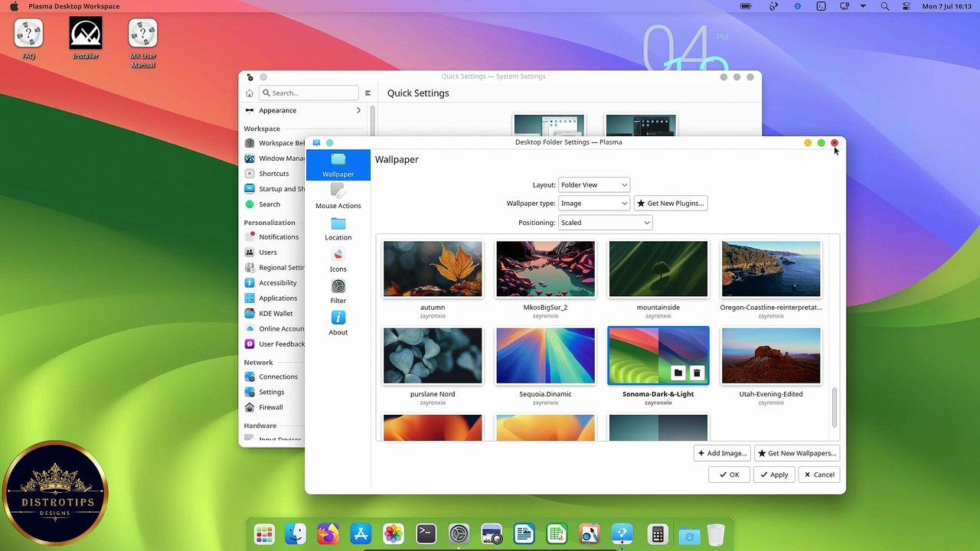
Task: Open containing folder of Sonoma-Dark-&-Light wallpaper
Action: pos(678,373)
